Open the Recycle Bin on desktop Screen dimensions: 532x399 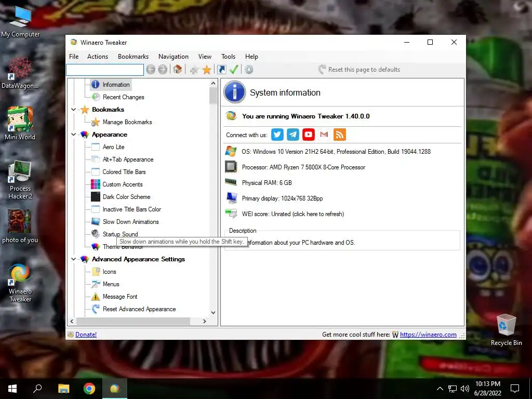tap(506, 330)
